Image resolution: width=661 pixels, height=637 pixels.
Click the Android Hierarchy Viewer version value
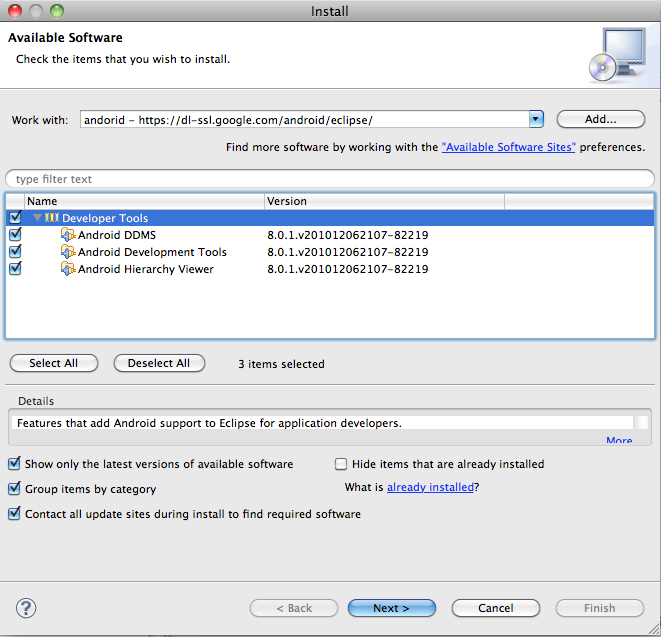click(347, 269)
